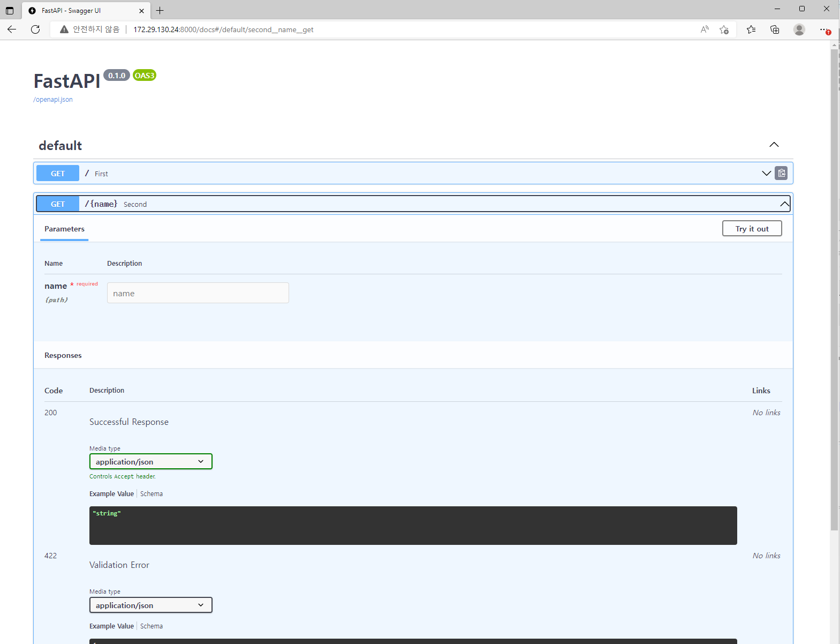Screen dimensions: 840x644
Task: Click the No links text for 422 response
Action: tap(767, 556)
